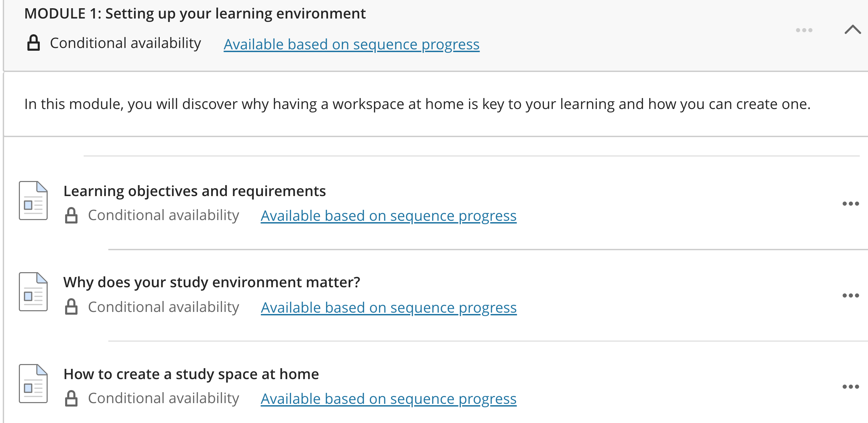Open more options for Why does your study environment matter

pos(851,295)
